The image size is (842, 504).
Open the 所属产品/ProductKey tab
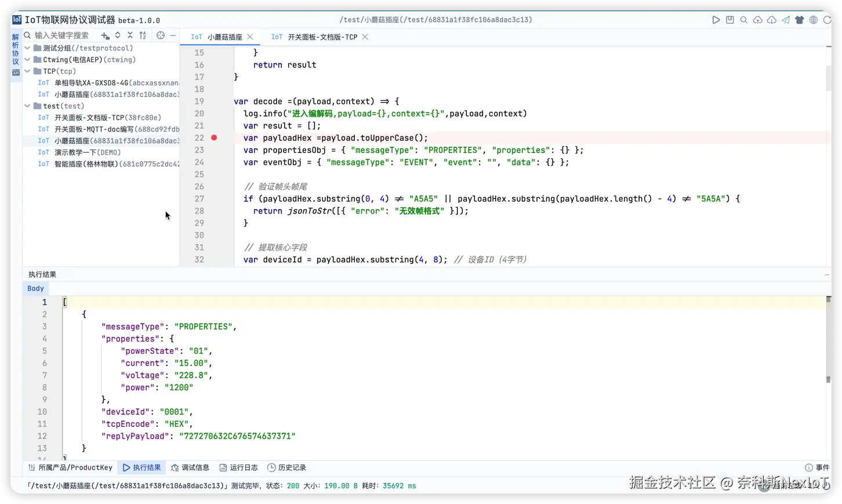(x=70, y=467)
